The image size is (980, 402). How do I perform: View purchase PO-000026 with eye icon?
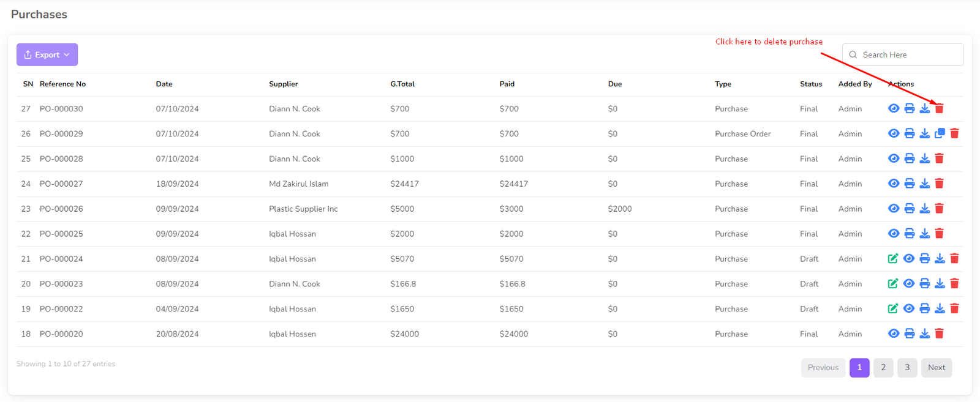(894, 209)
